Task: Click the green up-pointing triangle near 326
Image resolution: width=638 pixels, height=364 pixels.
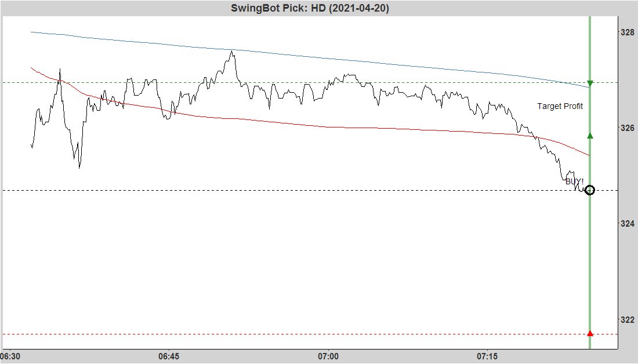Action: 590,136
